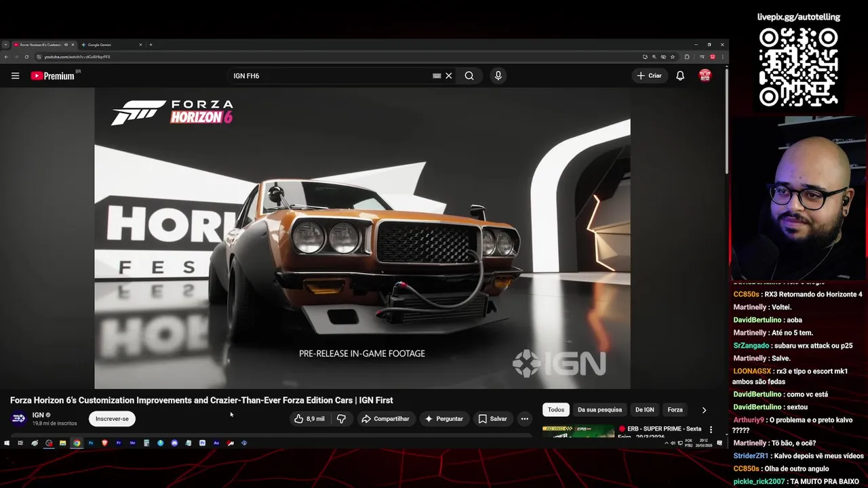Viewport: 868px width, 488px height.
Task: Click the Forza Horizon 6 video title
Action: point(201,401)
